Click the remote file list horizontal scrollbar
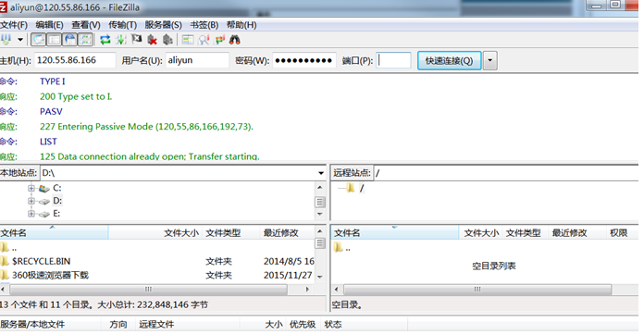Screen dimensions: 644x335 click(477, 290)
